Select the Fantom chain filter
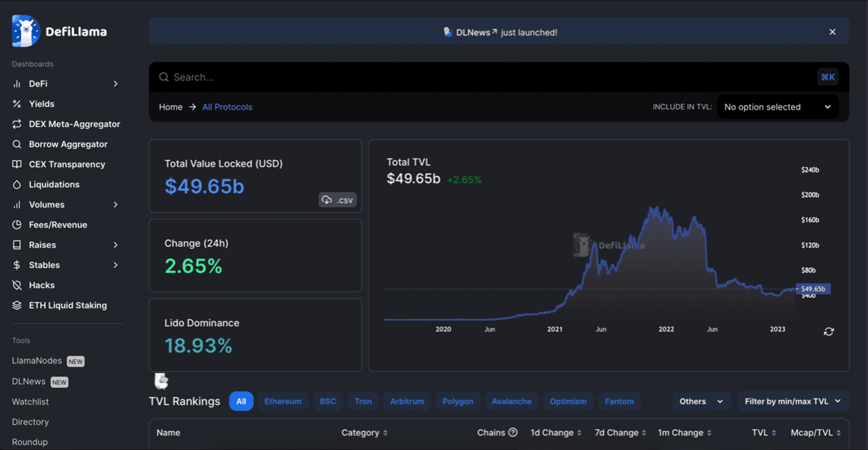 click(x=619, y=401)
